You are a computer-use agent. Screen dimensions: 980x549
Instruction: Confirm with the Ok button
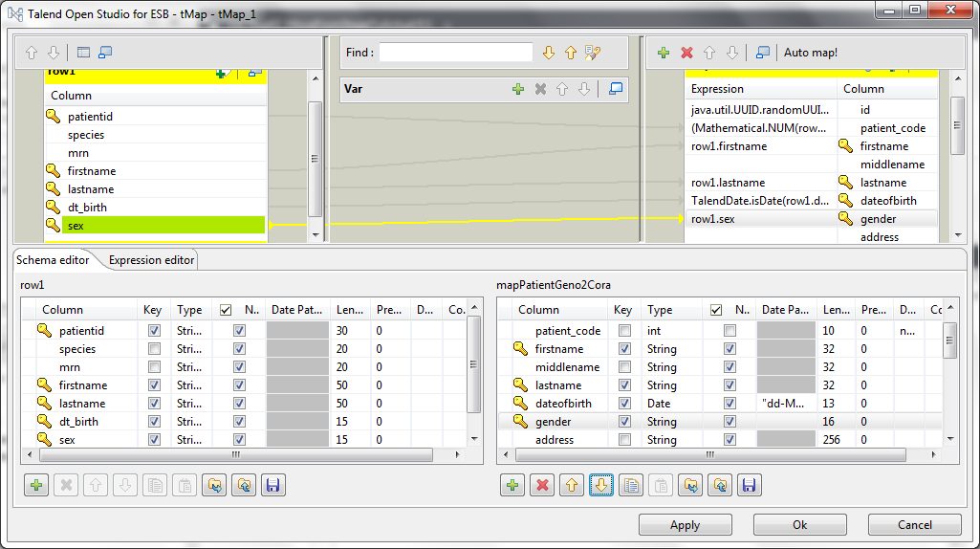pos(800,525)
